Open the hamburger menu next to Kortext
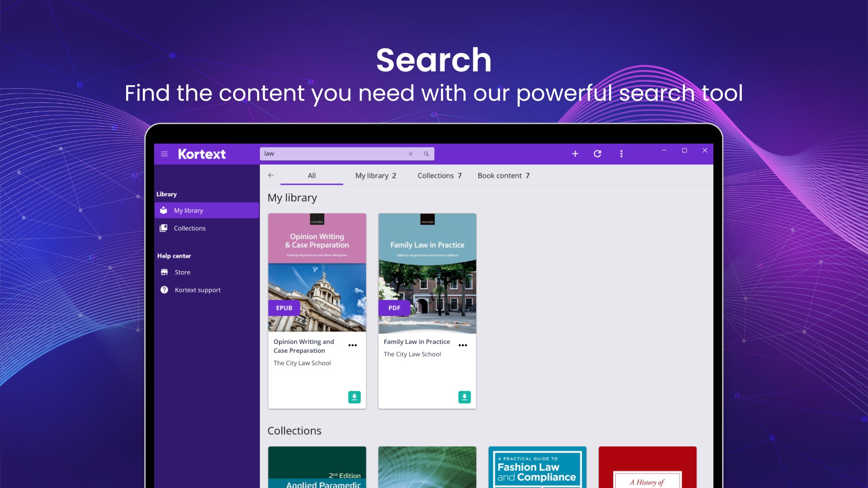This screenshot has height=488, width=868. [x=164, y=154]
